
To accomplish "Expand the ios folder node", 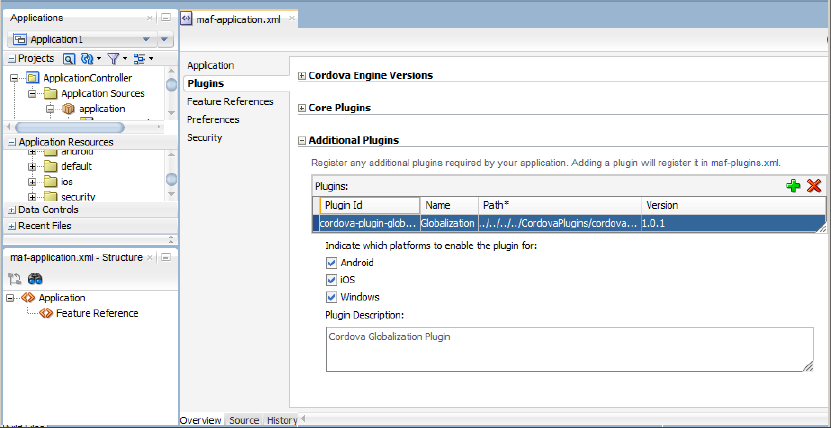I will click(x=32, y=182).
